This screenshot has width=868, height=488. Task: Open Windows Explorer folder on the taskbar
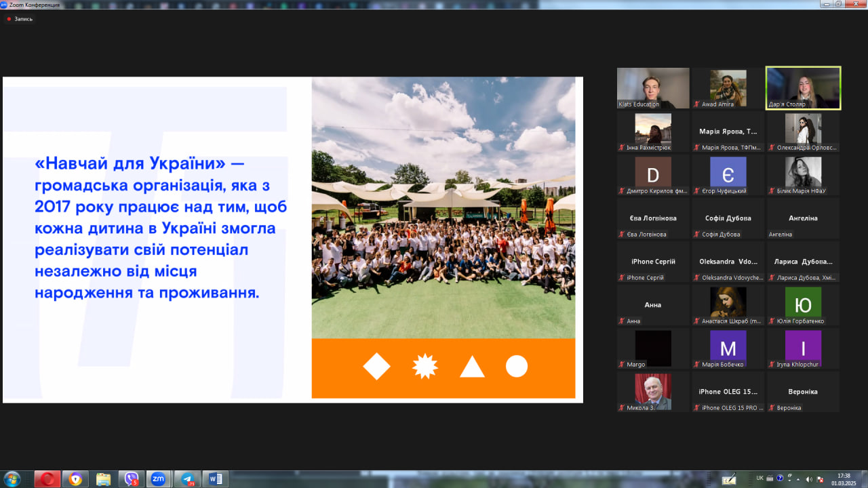point(103,479)
